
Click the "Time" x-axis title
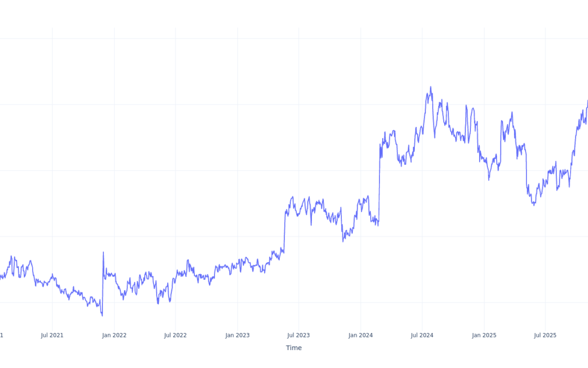tap(293, 348)
